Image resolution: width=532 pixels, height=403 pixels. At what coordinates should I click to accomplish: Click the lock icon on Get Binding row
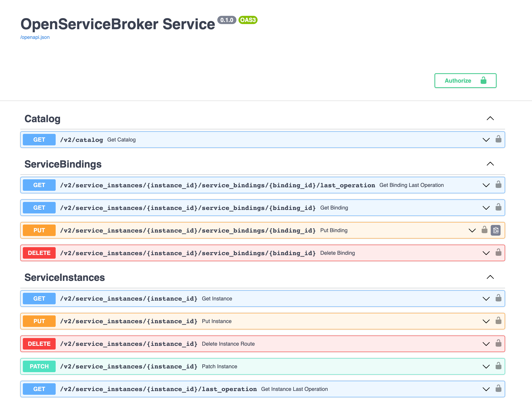pyautogui.click(x=498, y=207)
